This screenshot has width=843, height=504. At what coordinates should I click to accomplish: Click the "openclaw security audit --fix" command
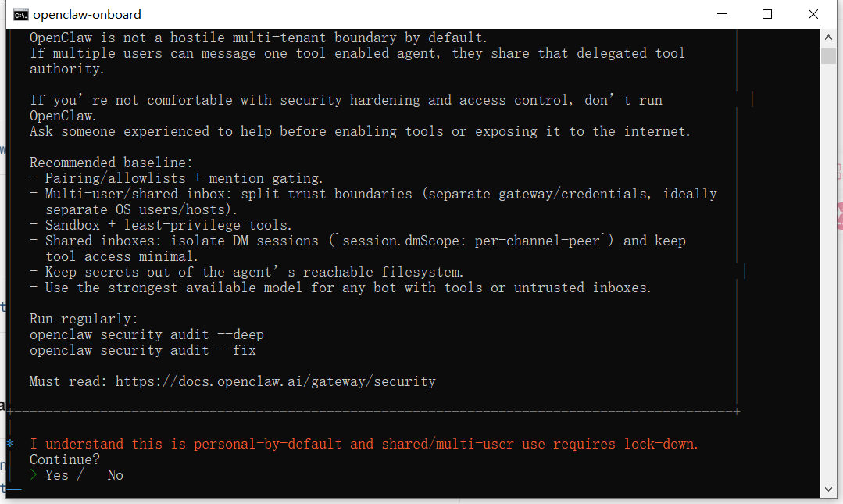click(x=143, y=350)
